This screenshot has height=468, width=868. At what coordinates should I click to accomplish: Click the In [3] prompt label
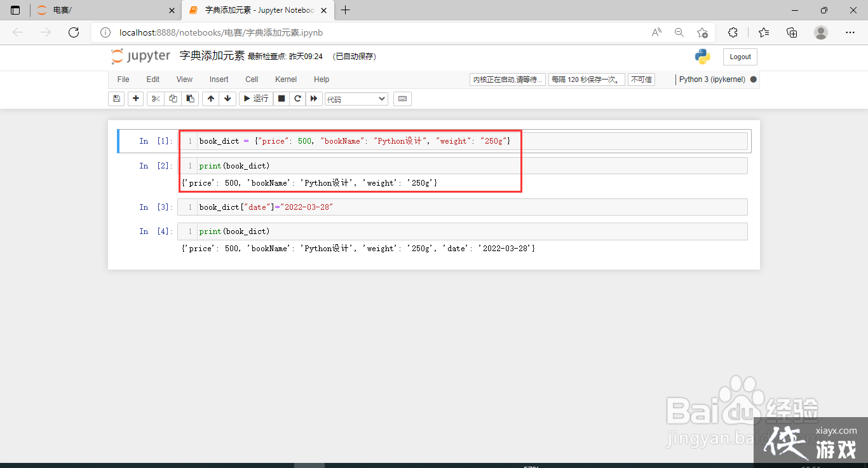pos(156,207)
